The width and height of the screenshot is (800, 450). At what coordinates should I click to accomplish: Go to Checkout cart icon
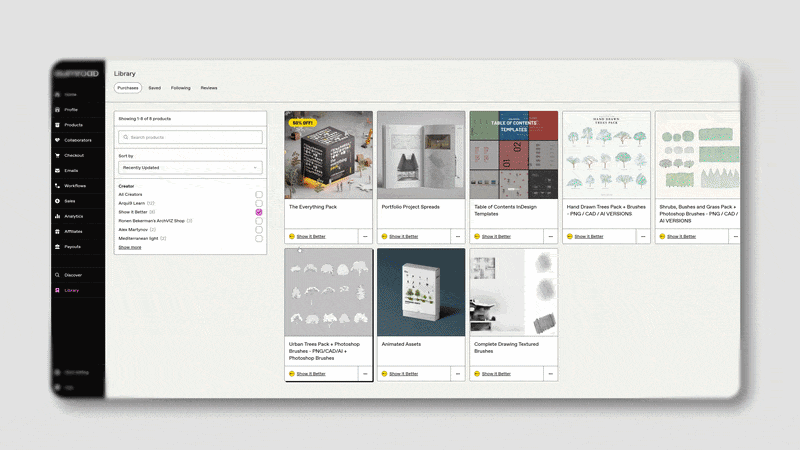click(x=57, y=155)
